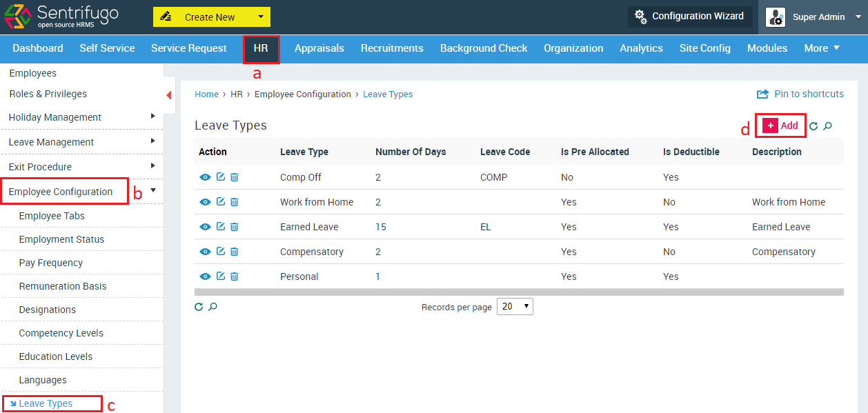Image resolution: width=868 pixels, height=413 pixels.
Task: Open the Modules menu
Action: point(767,48)
